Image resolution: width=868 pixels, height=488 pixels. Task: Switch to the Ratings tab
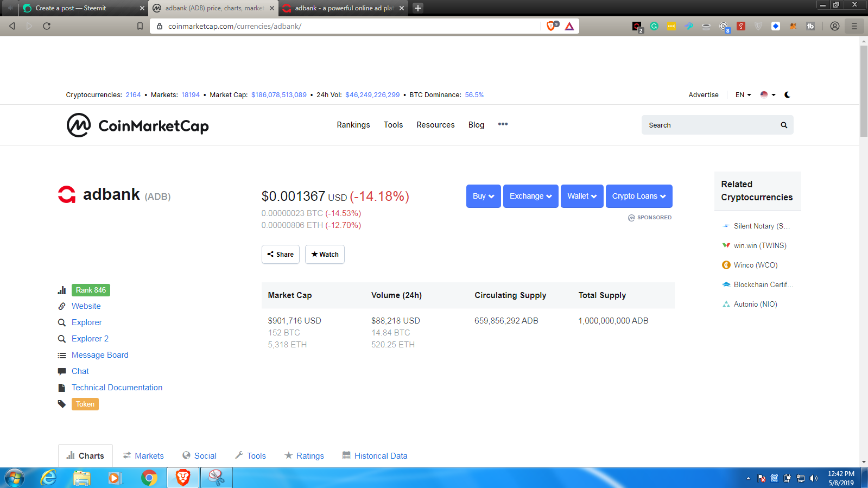click(x=304, y=456)
